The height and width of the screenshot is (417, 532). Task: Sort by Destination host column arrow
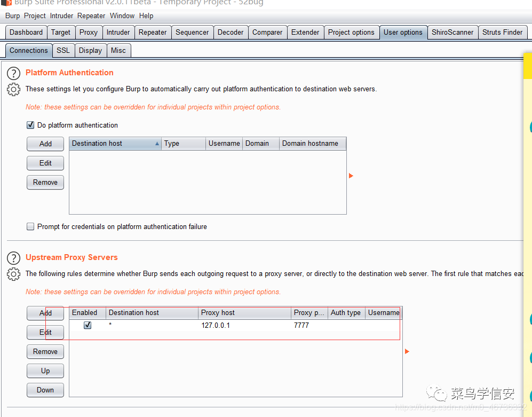point(157,144)
